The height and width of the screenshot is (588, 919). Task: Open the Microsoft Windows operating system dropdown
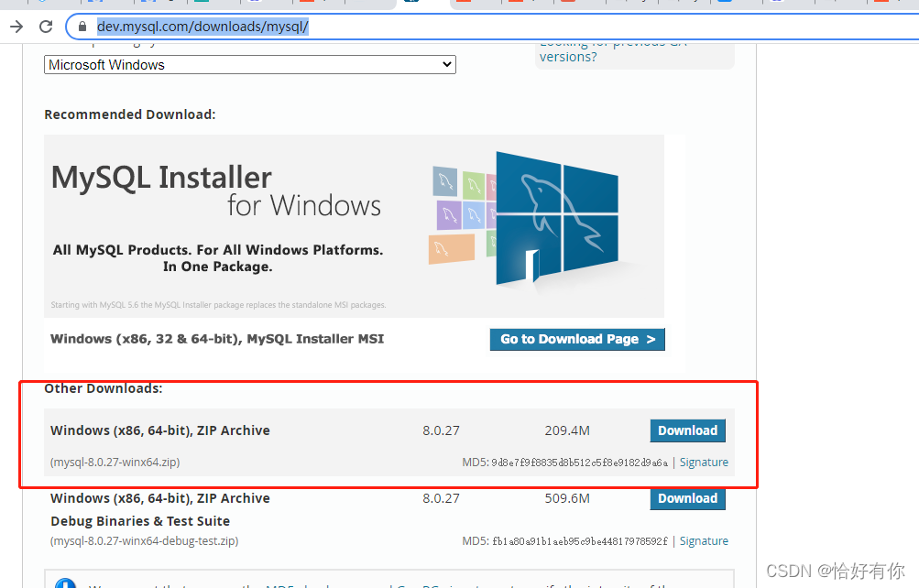249,64
